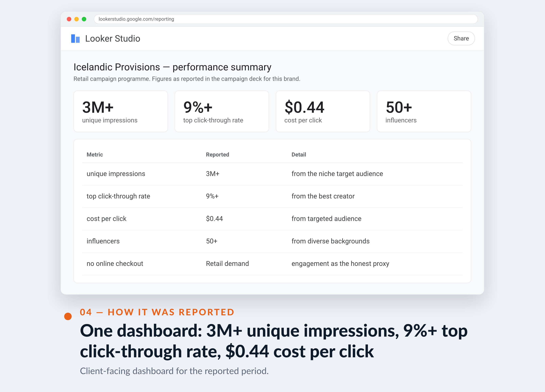
Task: Click the 'Retail campaign programme' subtitle text
Action: click(x=187, y=79)
